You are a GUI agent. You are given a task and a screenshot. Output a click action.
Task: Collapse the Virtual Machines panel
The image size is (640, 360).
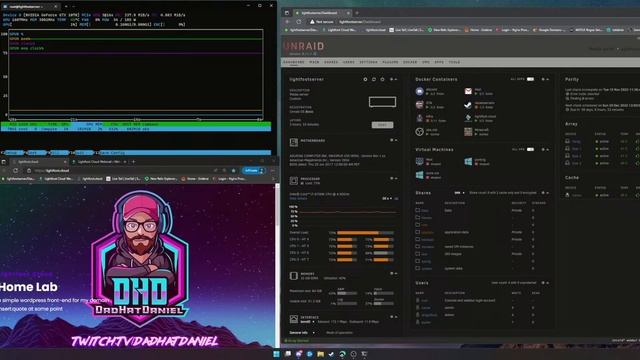[547, 149]
